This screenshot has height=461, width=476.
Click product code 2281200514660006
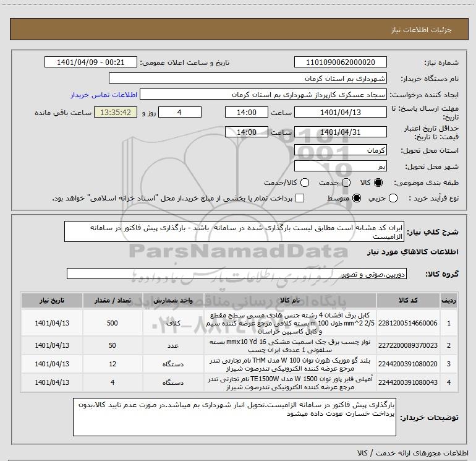[x=408, y=323]
